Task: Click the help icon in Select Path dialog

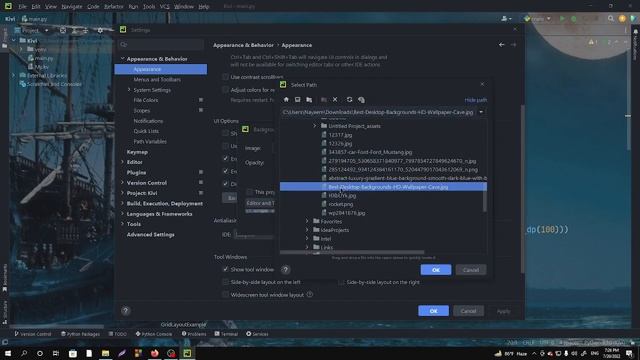Action: [x=285, y=269]
